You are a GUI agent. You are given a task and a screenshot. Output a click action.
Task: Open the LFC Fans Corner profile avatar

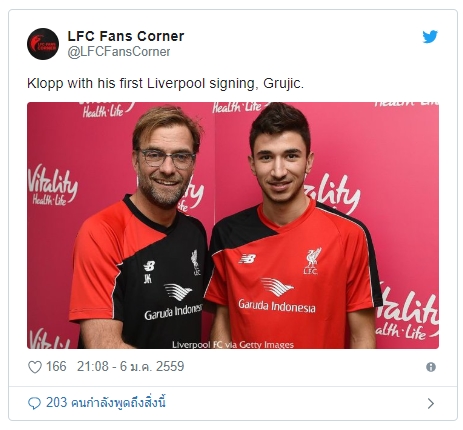[x=43, y=44]
